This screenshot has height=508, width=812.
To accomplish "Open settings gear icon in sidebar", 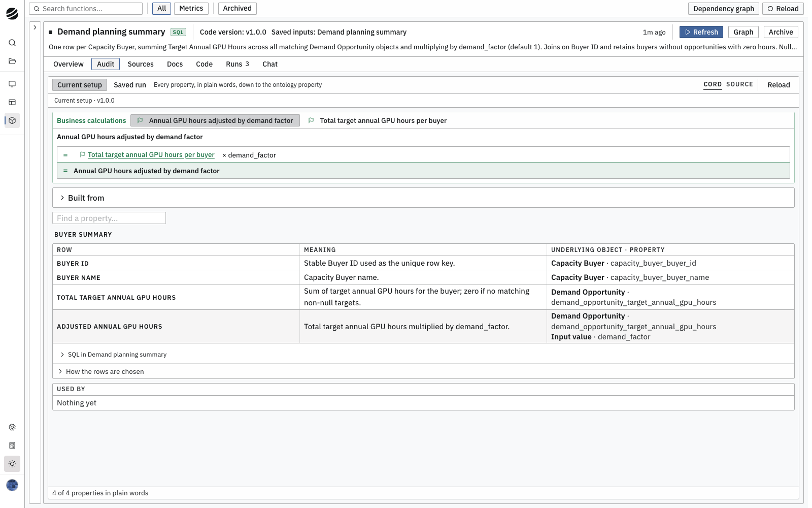I will pyautogui.click(x=12, y=427).
